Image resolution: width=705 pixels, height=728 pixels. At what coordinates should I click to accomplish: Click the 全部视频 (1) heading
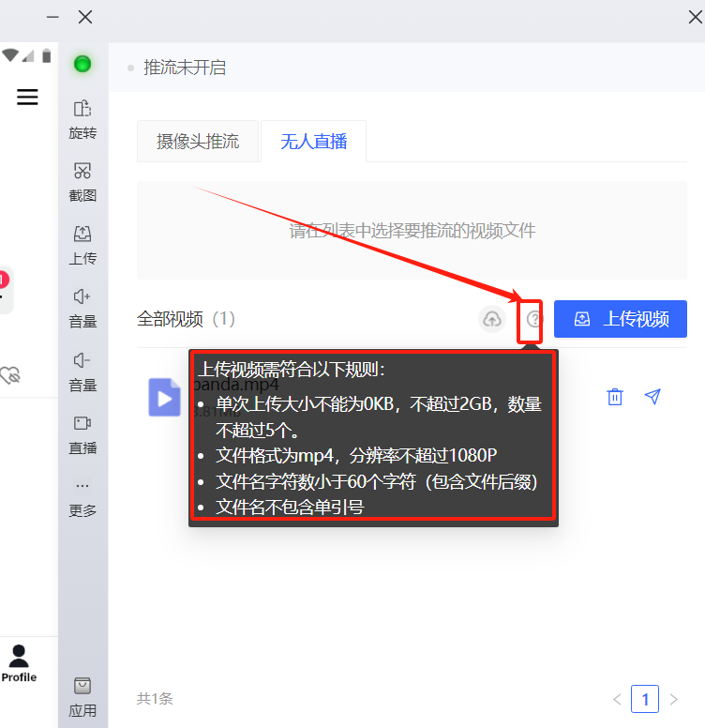coord(186,319)
